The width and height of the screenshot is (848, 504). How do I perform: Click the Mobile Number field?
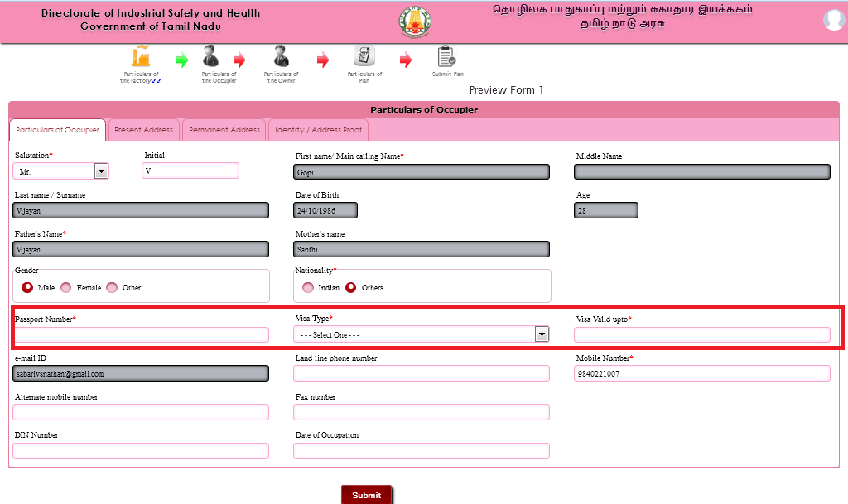coord(702,373)
